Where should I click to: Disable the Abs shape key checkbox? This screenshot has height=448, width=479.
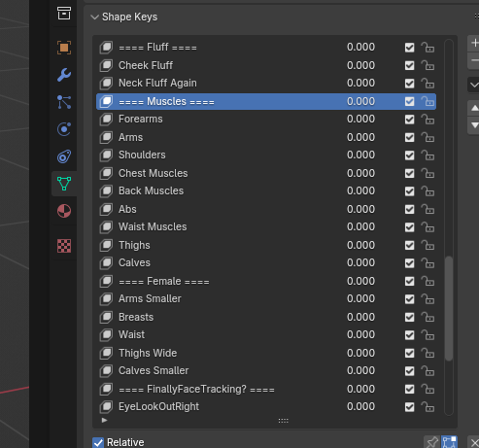point(409,210)
